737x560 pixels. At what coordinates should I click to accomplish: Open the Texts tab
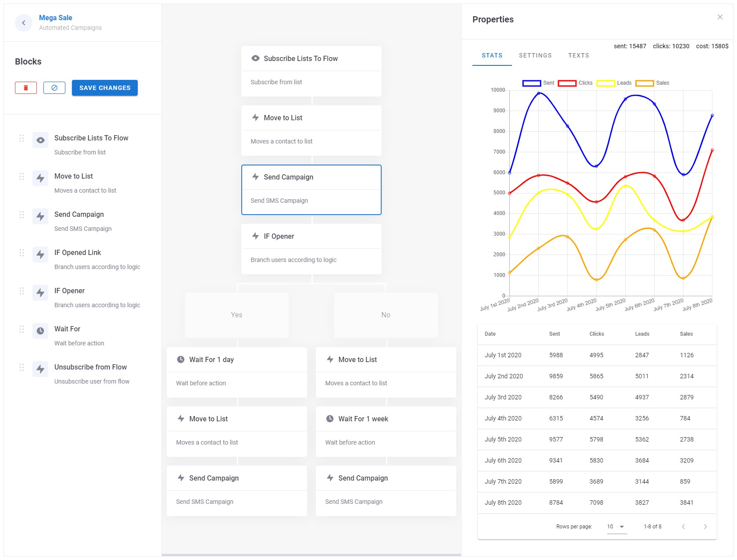(578, 55)
